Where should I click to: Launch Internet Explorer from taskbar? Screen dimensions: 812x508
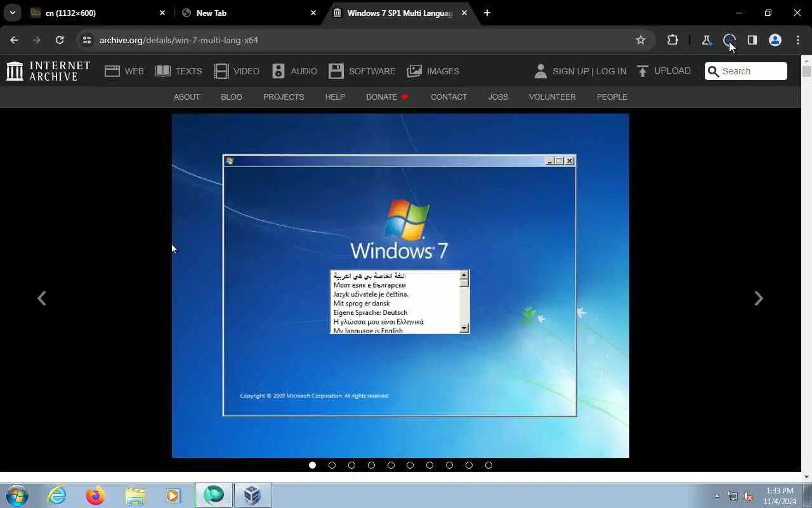coord(57,495)
